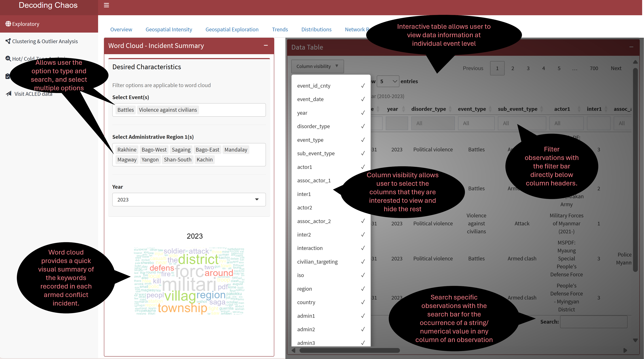Viewport: 644px width, 359px height.
Task: Click the hamburger menu icon
Action: coord(106,5)
